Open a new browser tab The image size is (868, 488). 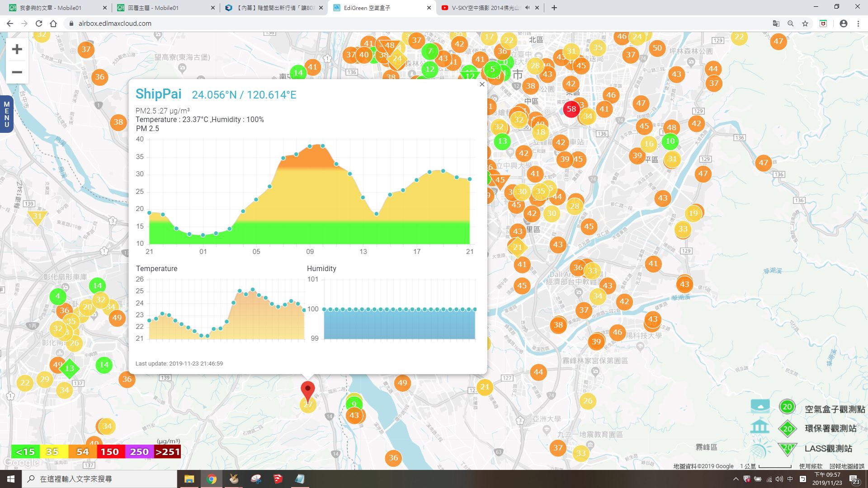[554, 8]
